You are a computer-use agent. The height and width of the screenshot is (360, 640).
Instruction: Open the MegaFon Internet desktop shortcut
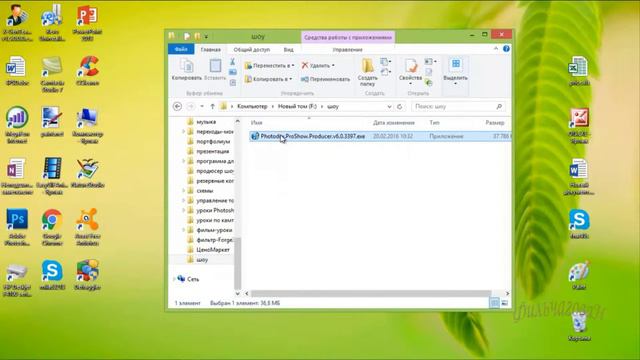(17, 125)
